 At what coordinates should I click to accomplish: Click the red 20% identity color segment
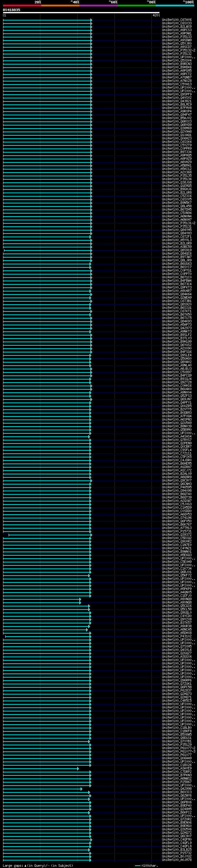[22, 6]
